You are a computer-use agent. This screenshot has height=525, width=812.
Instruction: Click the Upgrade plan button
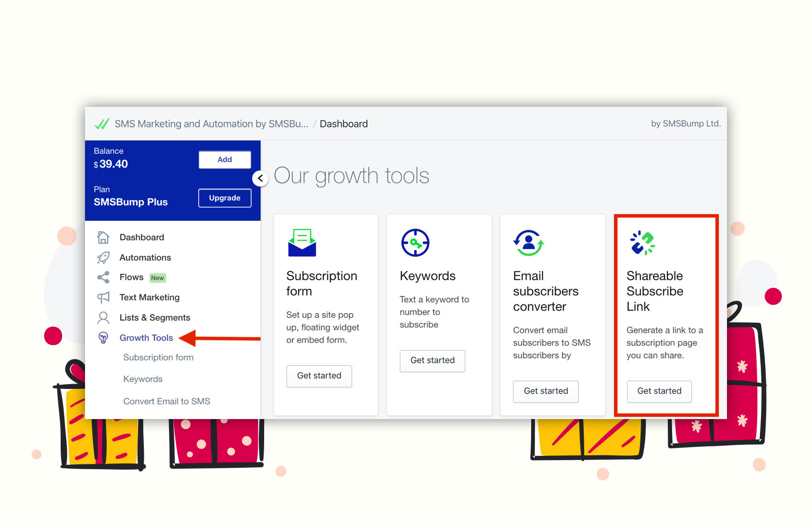[x=224, y=198]
